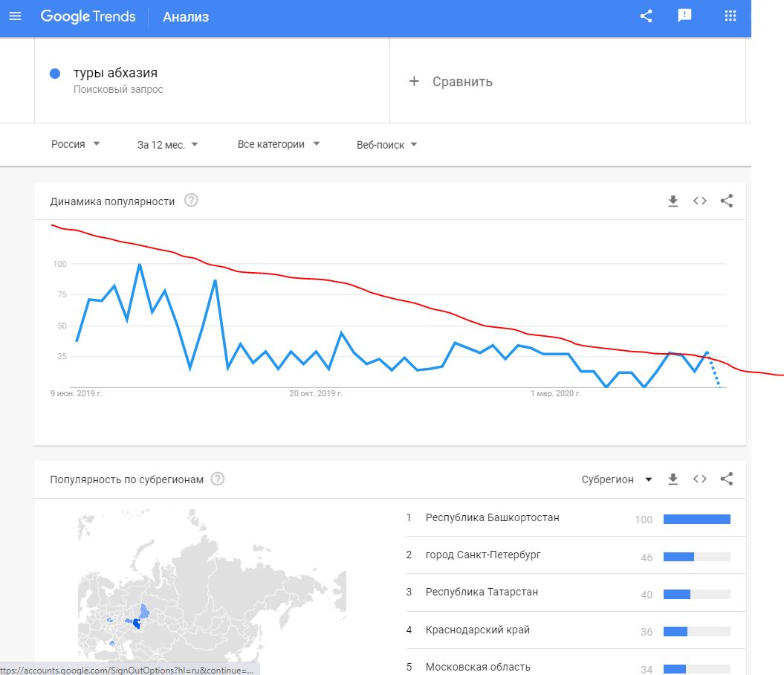The image size is (784, 675).
Task: Share the Динамика популярности chart
Action: 727,201
